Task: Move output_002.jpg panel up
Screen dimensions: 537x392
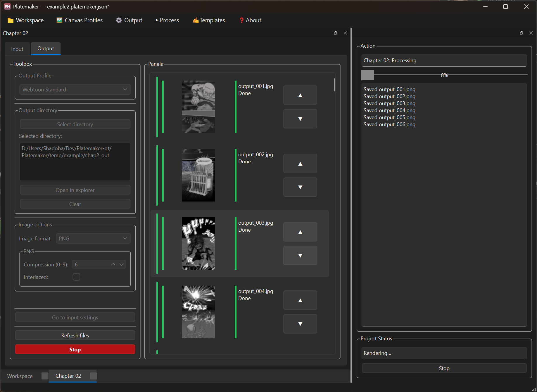Action: 300,164
